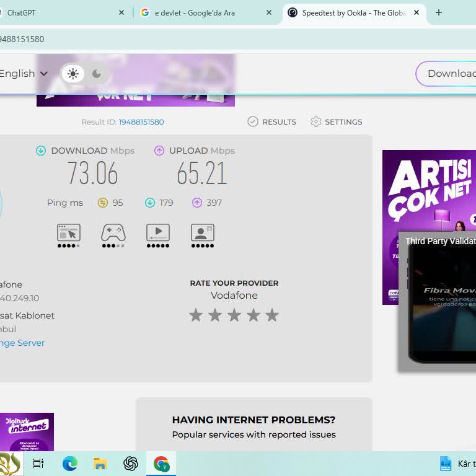Click the taskbar widget showing Kâr
Viewport: 476px width, 476px height.
(x=457, y=464)
